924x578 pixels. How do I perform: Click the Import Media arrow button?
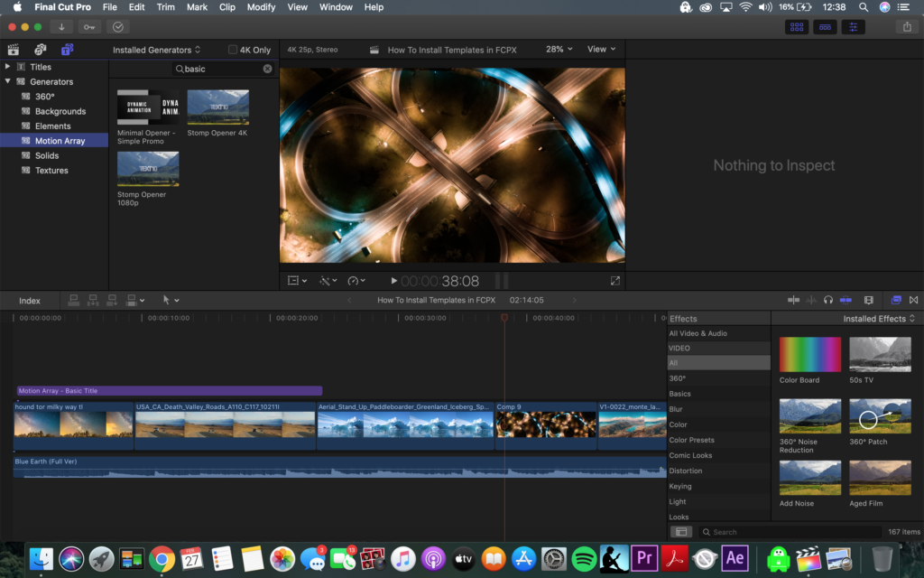click(x=62, y=27)
